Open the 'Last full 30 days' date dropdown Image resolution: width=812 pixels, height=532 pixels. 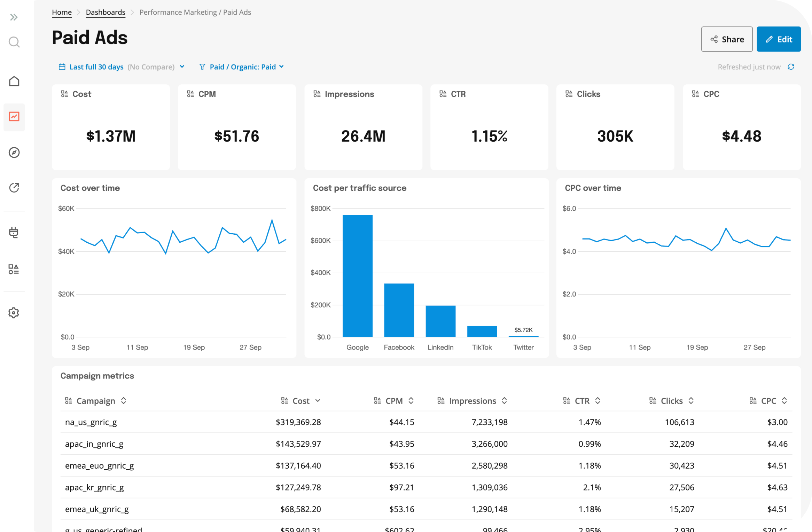(x=122, y=67)
